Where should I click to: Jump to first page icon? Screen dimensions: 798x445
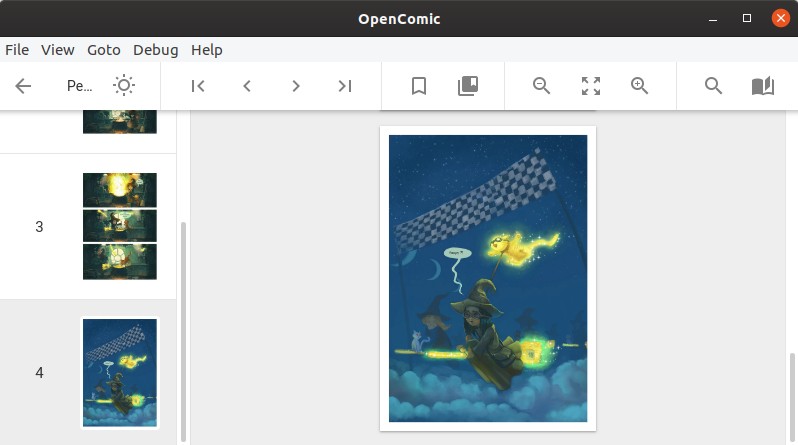198,86
